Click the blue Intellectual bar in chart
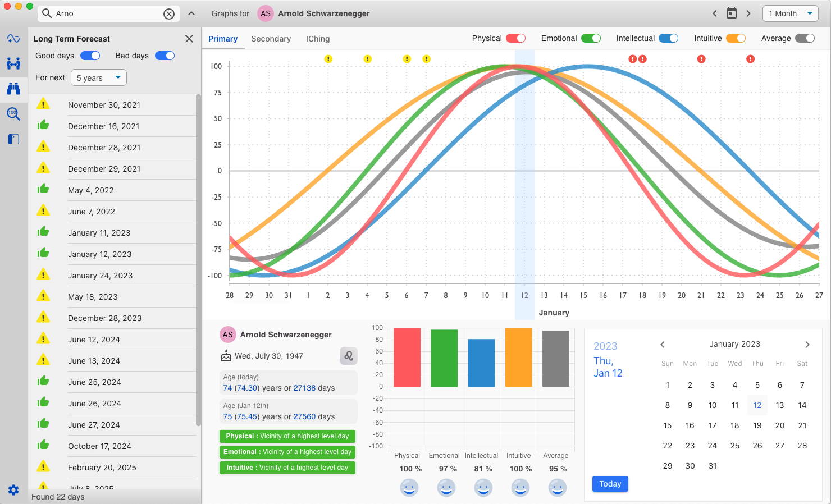 tap(481, 363)
